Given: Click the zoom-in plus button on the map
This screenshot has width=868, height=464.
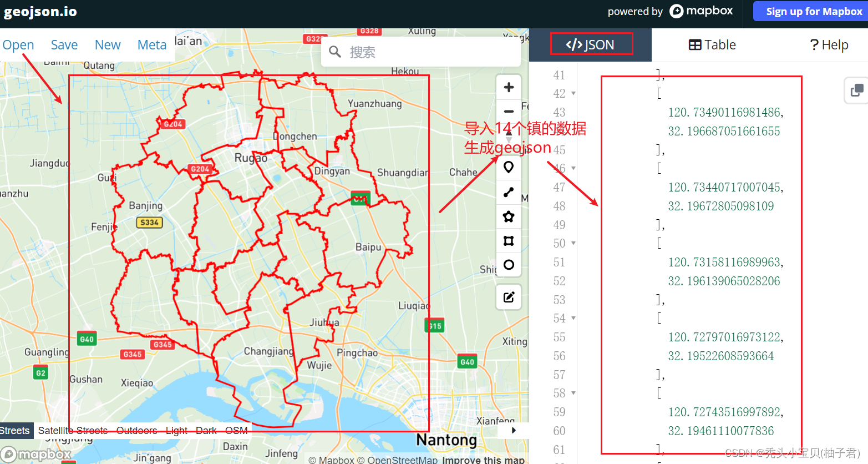Looking at the screenshot, I should (x=509, y=87).
